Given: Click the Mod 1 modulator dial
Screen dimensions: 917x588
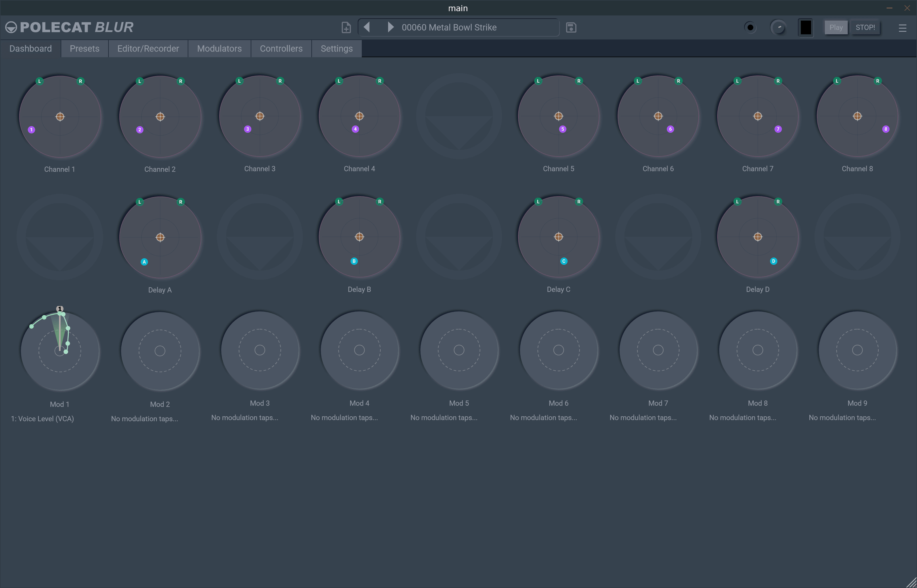Looking at the screenshot, I should pyautogui.click(x=60, y=351).
